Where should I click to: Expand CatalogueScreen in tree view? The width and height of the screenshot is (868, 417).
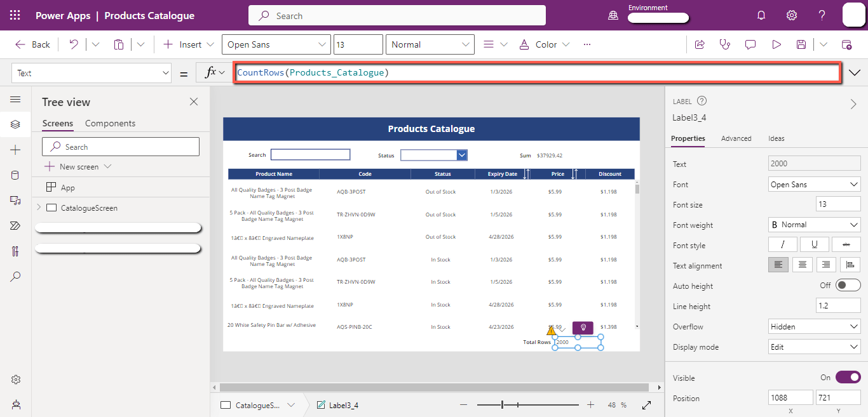click(39, 208)
